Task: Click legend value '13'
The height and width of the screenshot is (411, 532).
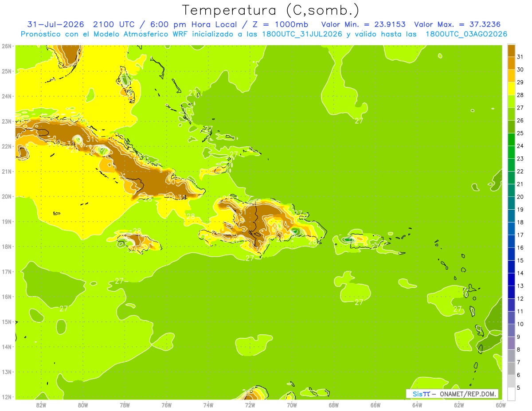Action: [520, 286]
